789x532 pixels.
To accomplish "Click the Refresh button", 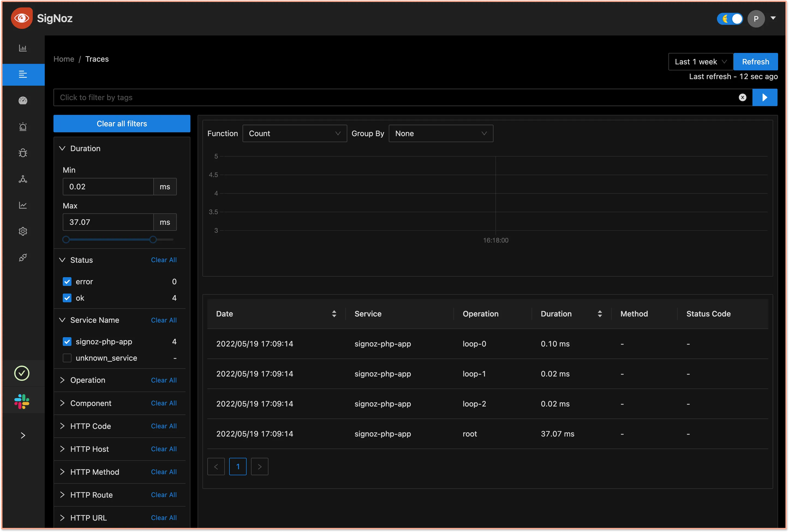I will tap(755, 62).
